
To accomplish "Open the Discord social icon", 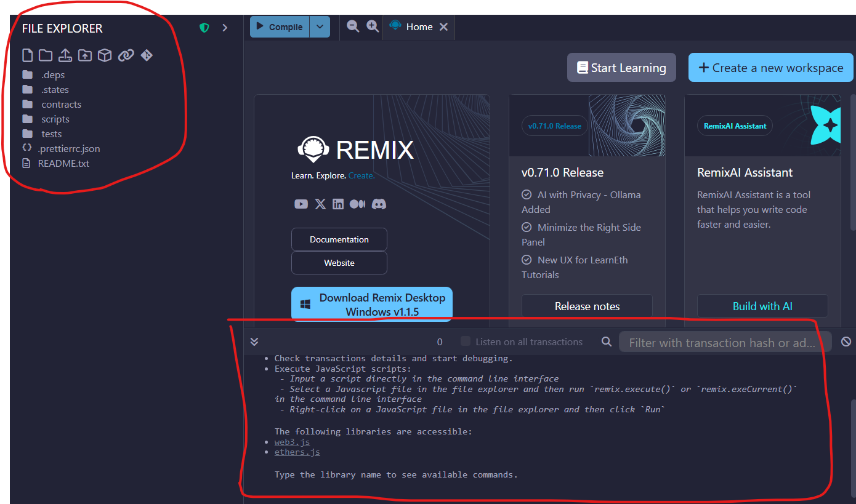I will coord(379,204).
